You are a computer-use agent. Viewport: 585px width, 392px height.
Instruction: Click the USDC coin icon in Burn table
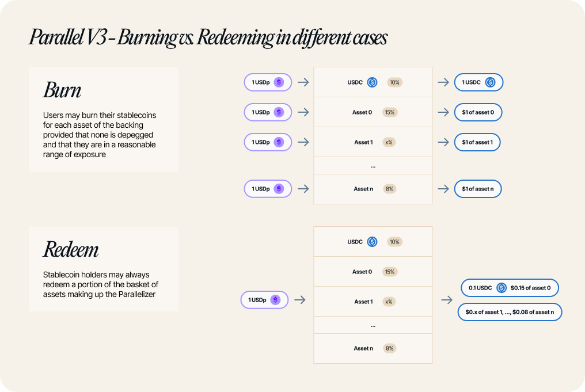372,82
